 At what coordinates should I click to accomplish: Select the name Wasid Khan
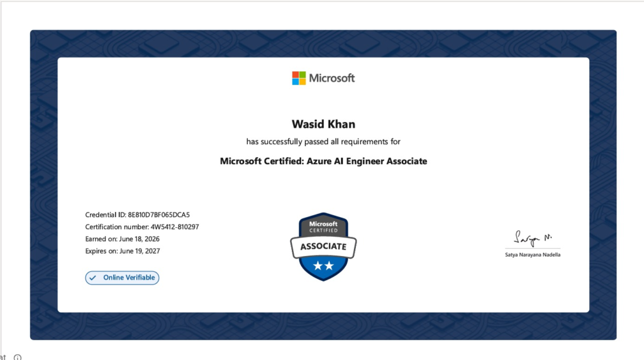pos(323,124)
